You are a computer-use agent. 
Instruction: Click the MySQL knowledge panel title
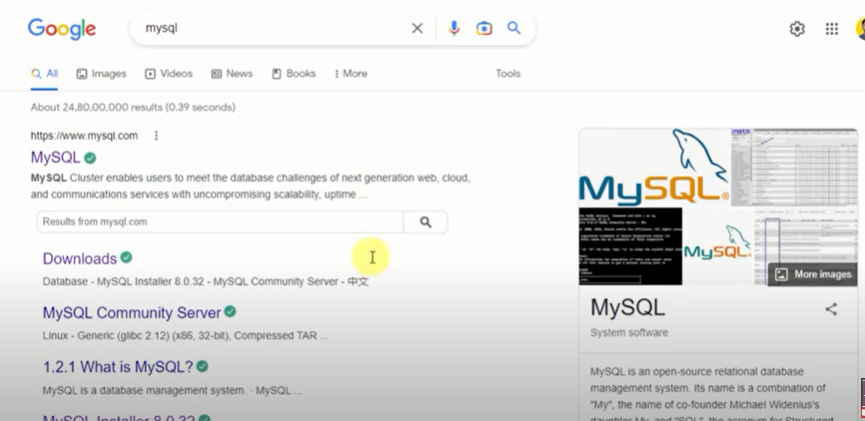pyautogui.click(x=628, y=308)
